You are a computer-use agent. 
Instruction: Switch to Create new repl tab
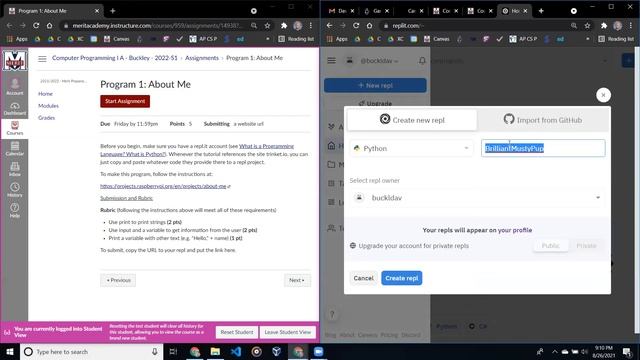coord(412,120)
